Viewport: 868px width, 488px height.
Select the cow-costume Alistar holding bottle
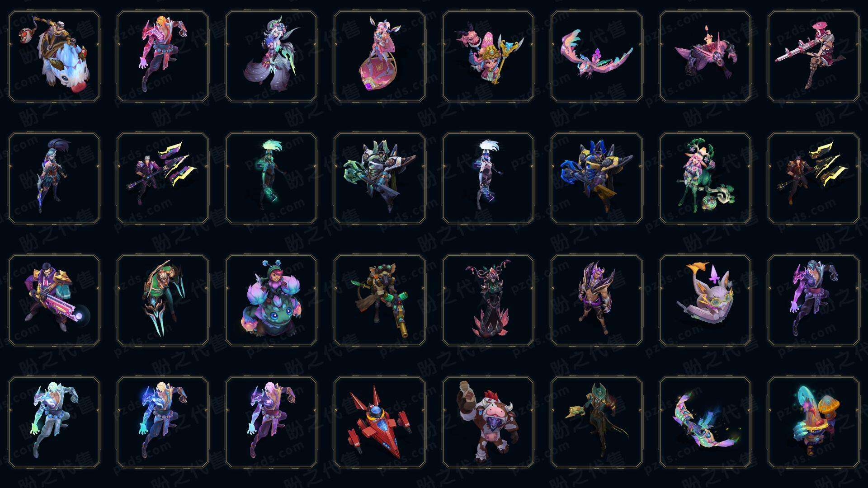[x=488, y=422]
